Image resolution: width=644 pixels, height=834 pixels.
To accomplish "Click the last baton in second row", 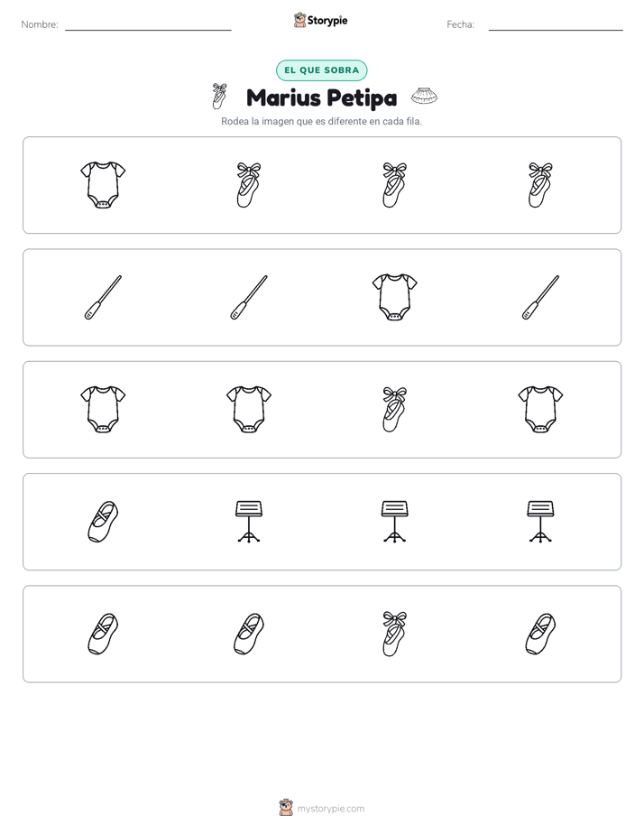I will point(540,297).
